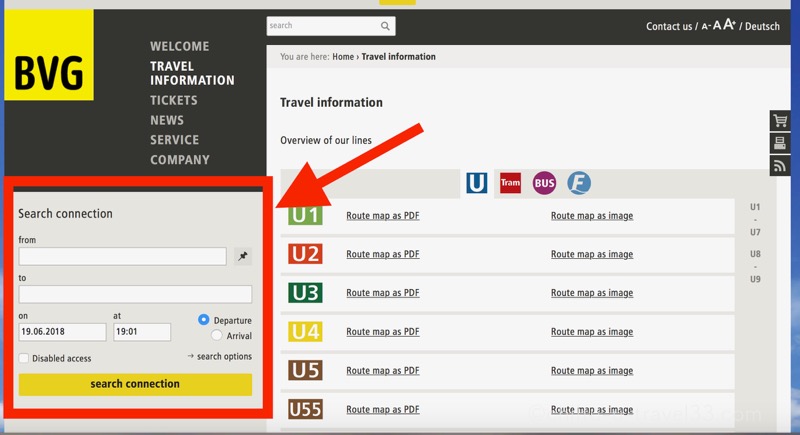Switch language to Deutsch

coord(762,27)
